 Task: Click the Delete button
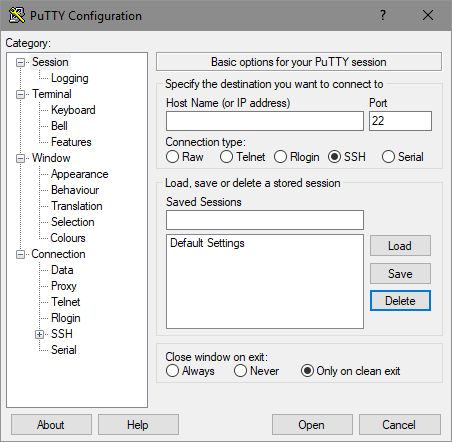pos(400,301)
